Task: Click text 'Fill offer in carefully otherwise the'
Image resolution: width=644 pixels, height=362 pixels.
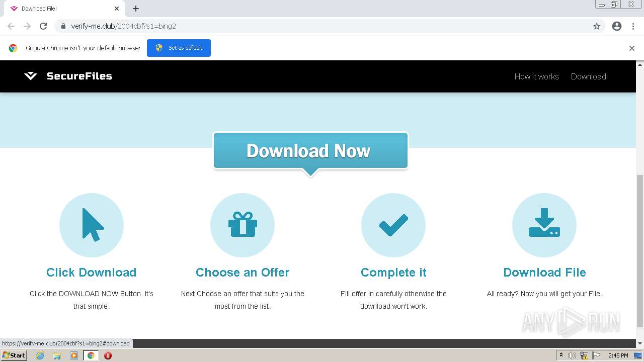Action: (x=393, y=294)
